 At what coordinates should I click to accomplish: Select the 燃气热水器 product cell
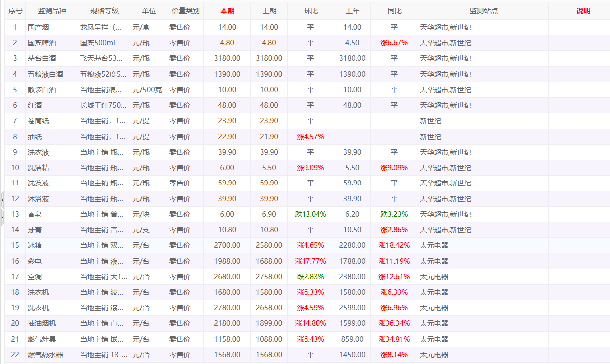click(52, 355)
